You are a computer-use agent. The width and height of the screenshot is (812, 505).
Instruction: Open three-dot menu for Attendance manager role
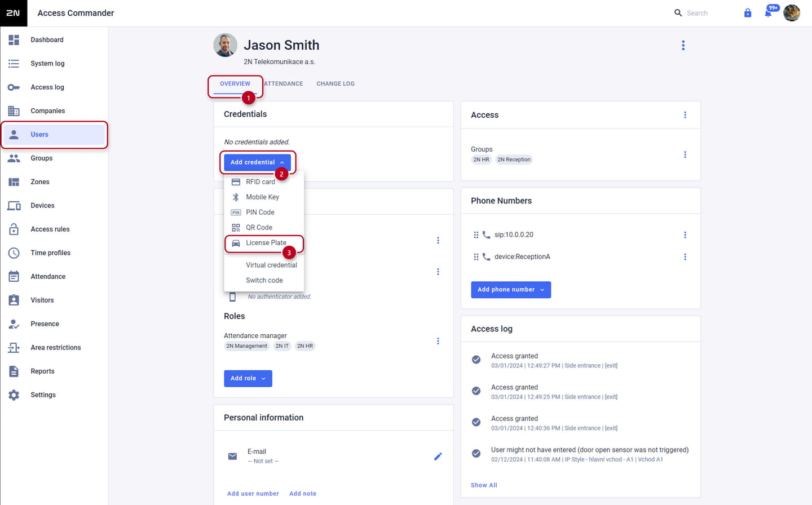tap(438, 341)
